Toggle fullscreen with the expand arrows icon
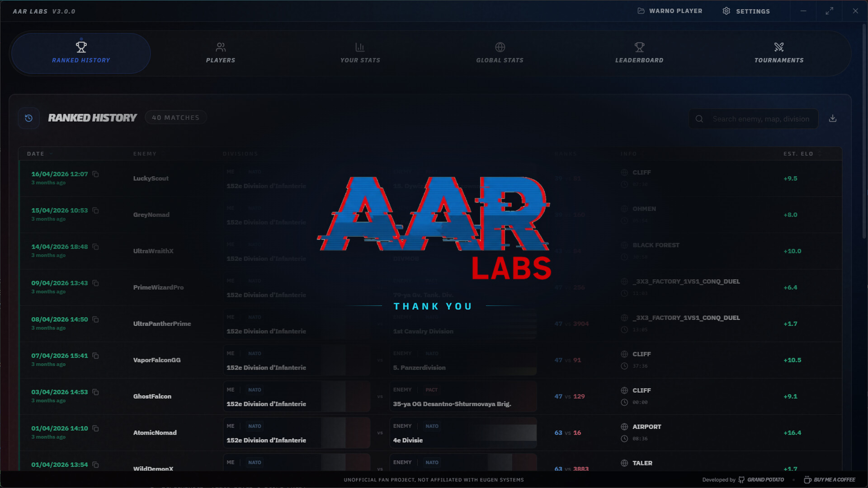 (829, 11)
